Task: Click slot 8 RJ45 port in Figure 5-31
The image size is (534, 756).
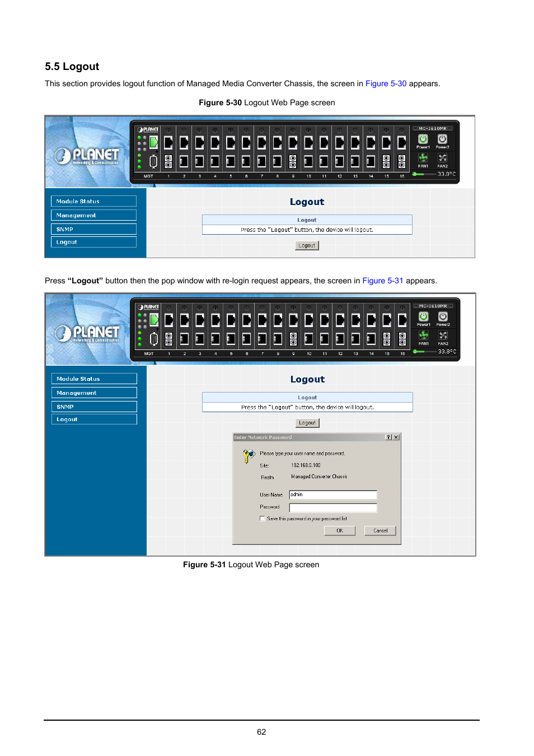Action: 278,320
